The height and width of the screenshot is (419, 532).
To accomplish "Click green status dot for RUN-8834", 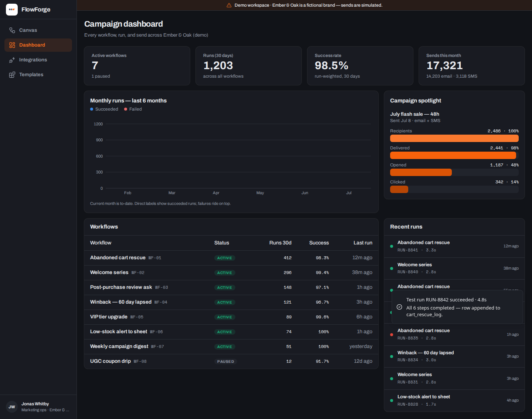I will pyautogui.click(x=392, y=357).
